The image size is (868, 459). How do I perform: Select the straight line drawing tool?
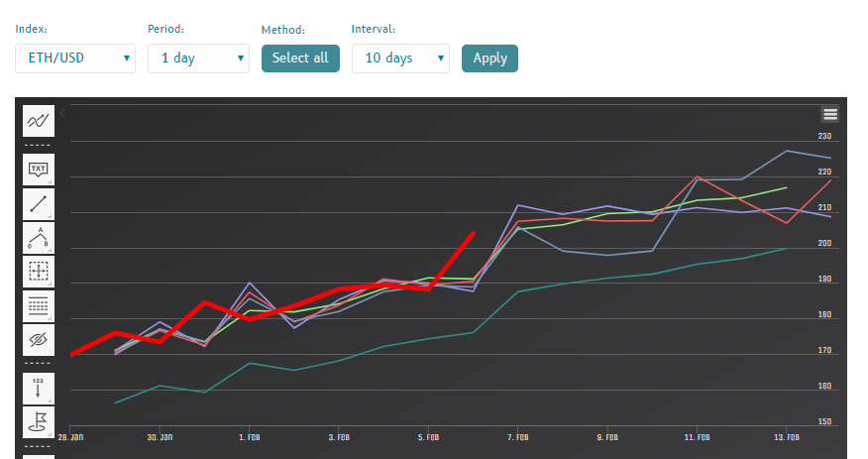(x=39, y=204)
